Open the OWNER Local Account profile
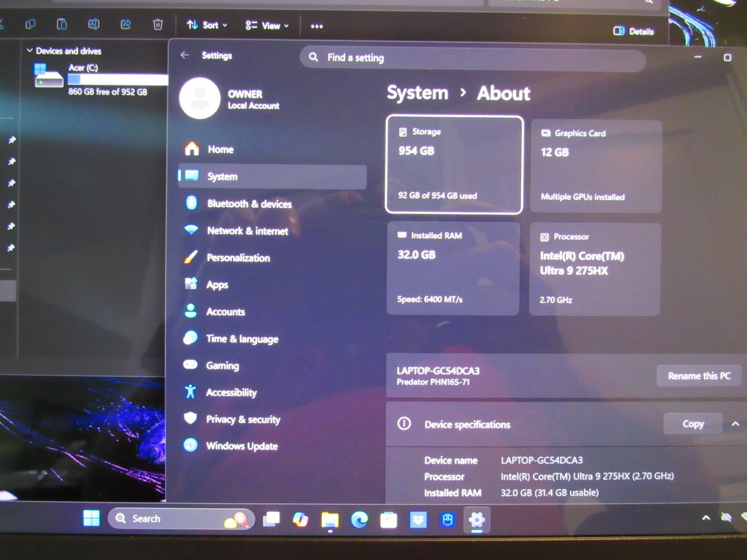This screenshot has width=747, height=560. [x=230, y=99]
